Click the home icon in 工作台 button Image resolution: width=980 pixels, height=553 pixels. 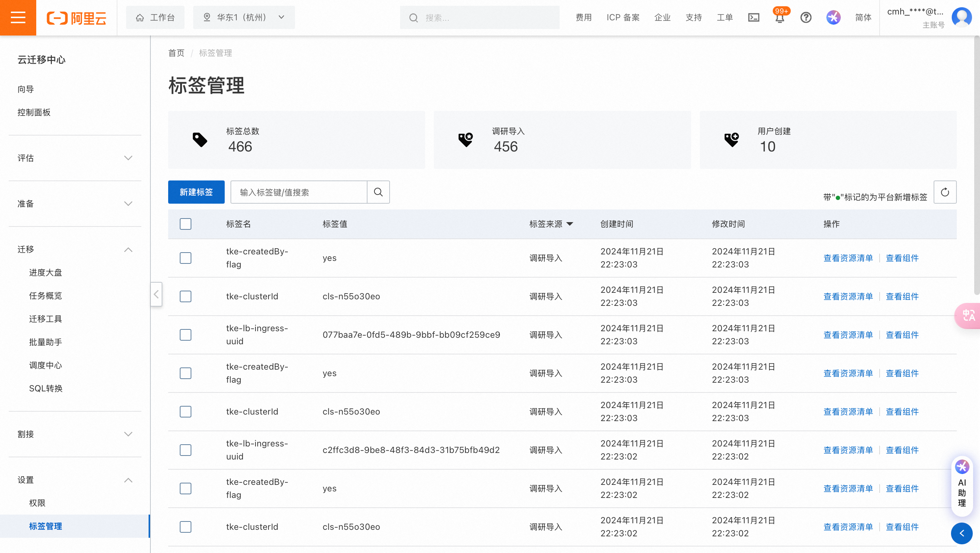pos(140,17)
